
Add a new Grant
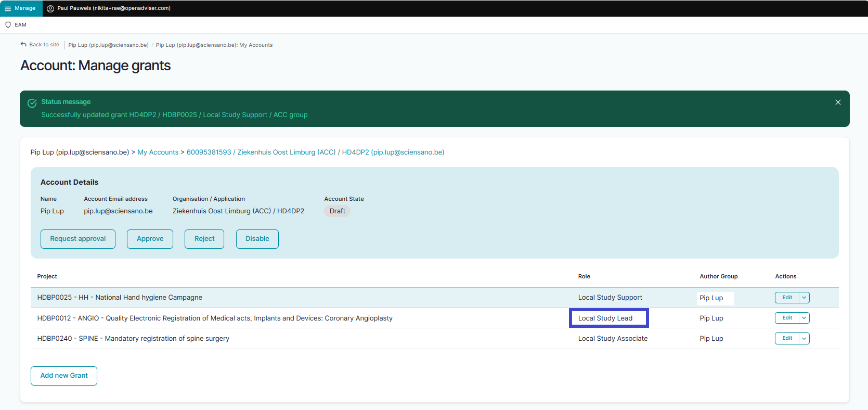coord(64,376)
